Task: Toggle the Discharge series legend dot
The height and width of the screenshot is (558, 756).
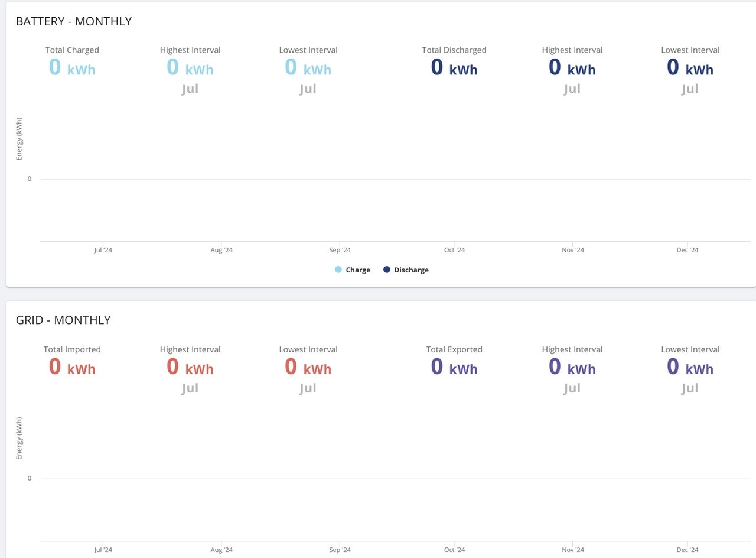Action: 387,270
